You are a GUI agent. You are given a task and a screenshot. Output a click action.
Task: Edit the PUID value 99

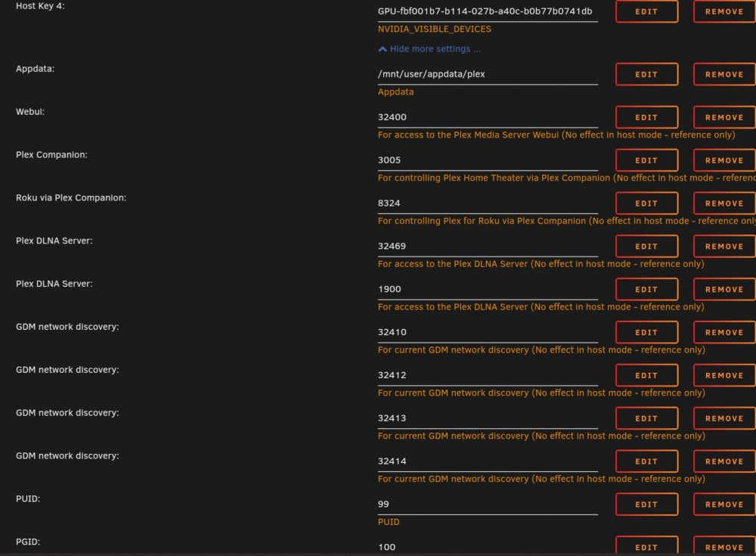coord(646,504)
